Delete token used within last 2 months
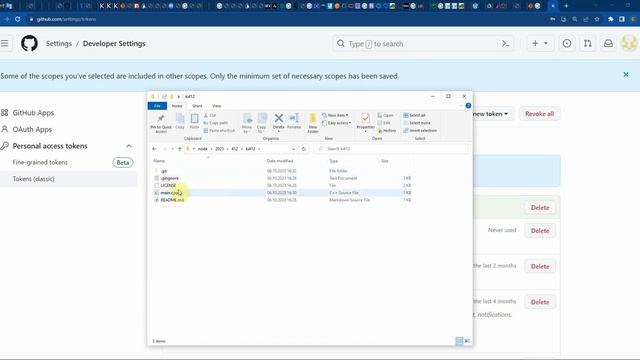The height and width of the screenshot is (360, 640). [x=540, y=266]
